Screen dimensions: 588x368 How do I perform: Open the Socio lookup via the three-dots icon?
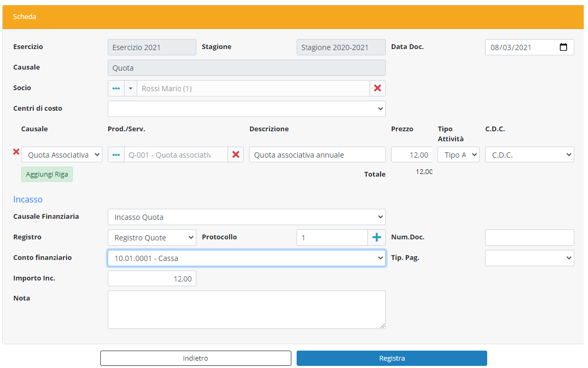tap(116, 89)
